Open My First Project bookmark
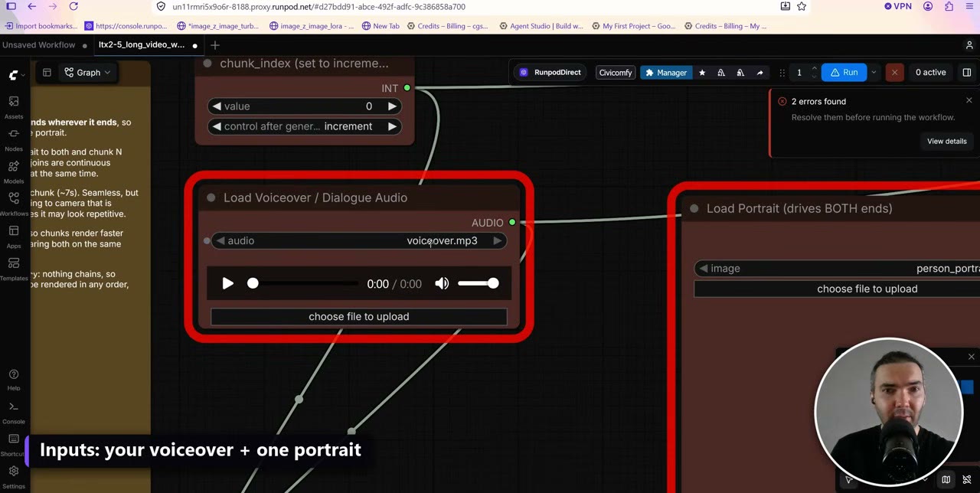980x493 pixels. click(633, 26)
